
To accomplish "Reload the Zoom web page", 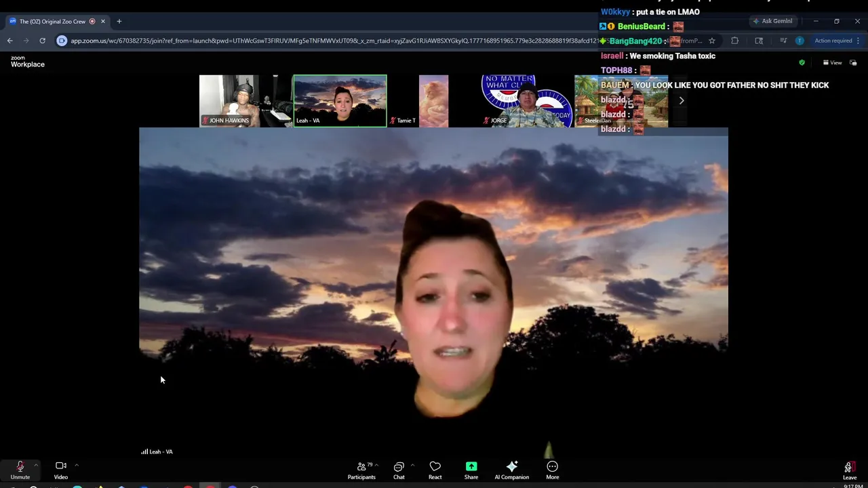I will [x=42, y=41].
